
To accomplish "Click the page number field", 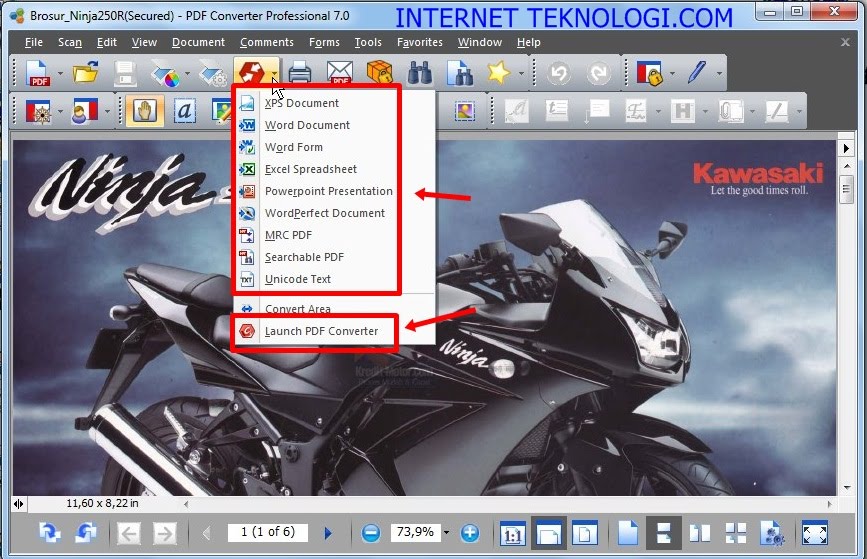I will click(268, 532).
